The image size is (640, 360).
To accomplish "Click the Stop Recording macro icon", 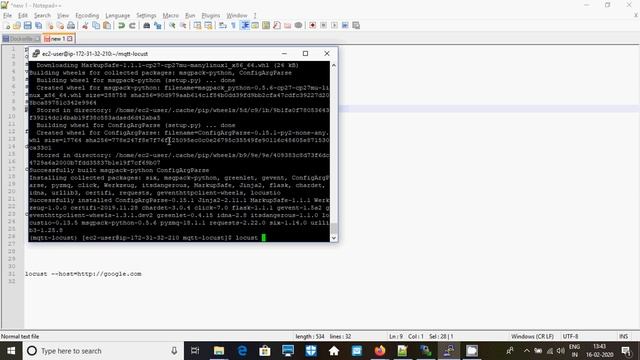I will [x=323, y=25].
